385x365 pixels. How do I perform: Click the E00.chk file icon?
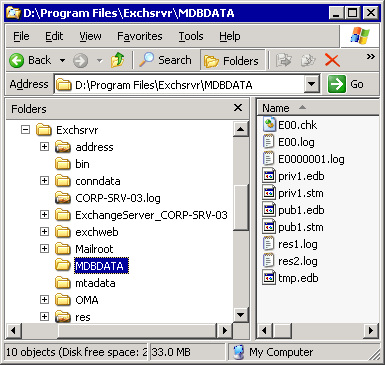pyautogui.click(x=269, y=125)
